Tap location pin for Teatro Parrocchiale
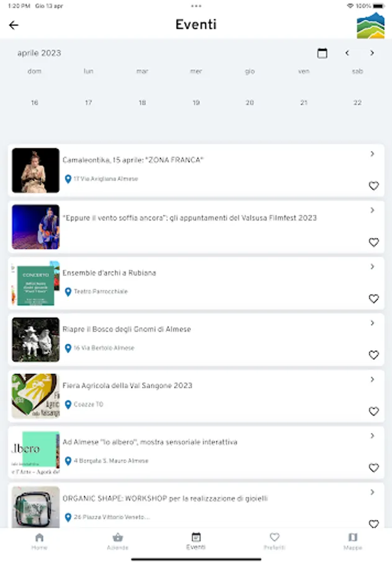The height and width of the screenshot is (564, 392). point(68,291)
